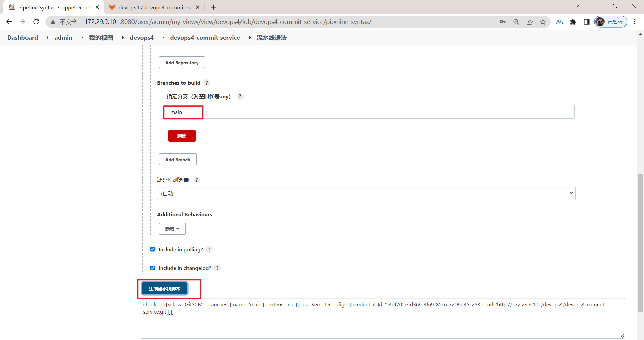This screenshot has width=644, height=340.
Task: Go back to the previous browser page
Action: coord(9,22)
